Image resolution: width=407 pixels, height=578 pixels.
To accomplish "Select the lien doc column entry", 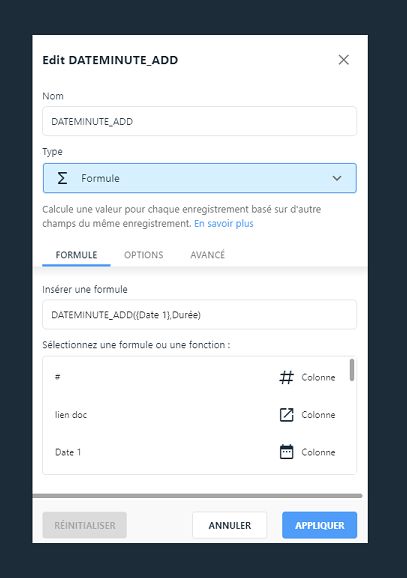I will 196,415.
